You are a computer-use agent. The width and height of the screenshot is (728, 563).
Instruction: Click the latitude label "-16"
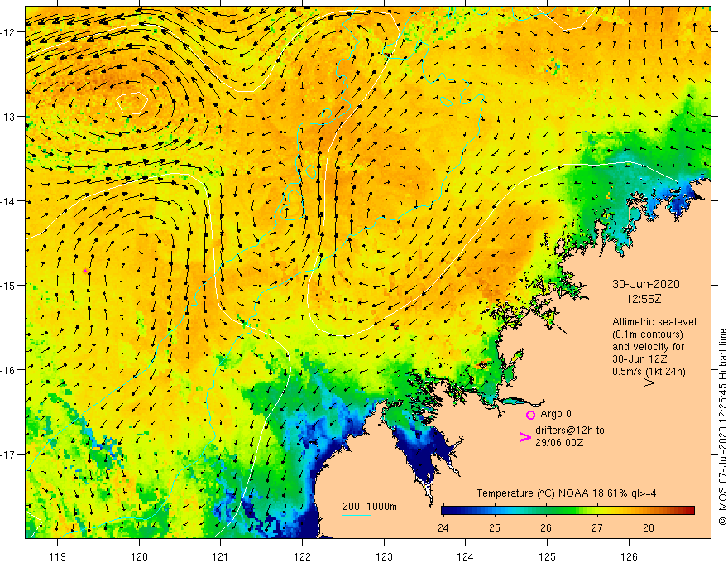coord(9,370)
